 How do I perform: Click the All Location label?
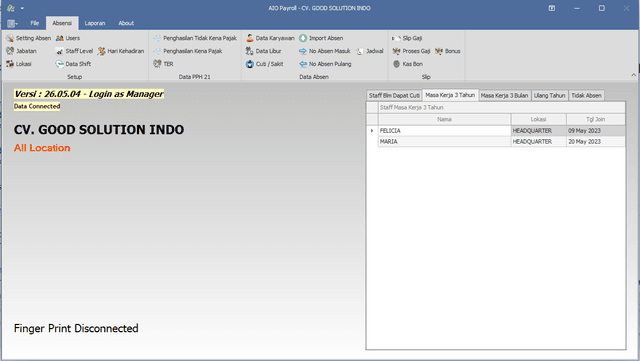point(42,148)
